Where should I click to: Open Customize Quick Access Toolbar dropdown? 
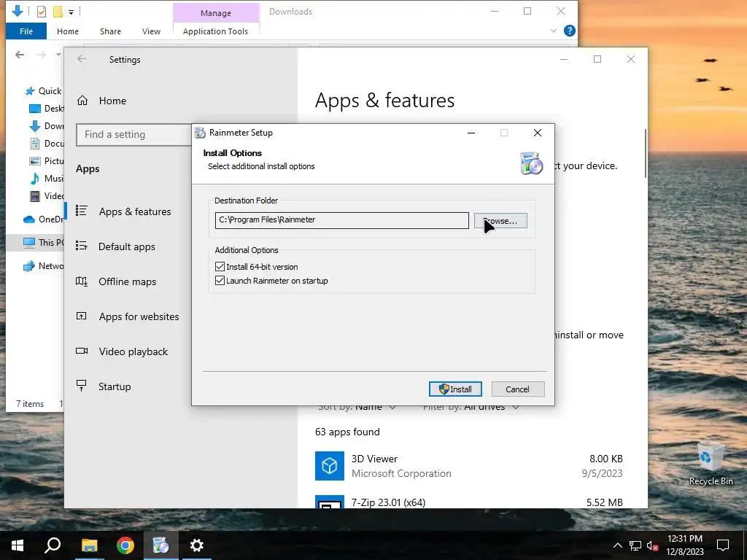coord(71,12)
